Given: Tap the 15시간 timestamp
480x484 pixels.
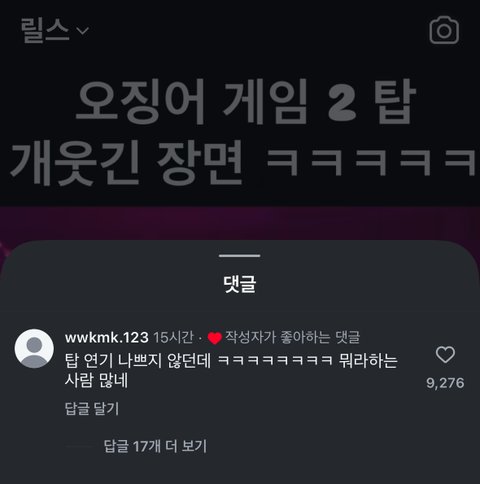Looking at the screenshot, I should (x=173, y=338).
